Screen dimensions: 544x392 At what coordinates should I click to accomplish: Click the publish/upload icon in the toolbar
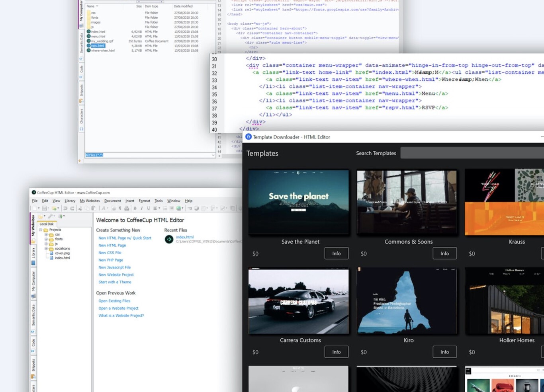coord(126,209)
